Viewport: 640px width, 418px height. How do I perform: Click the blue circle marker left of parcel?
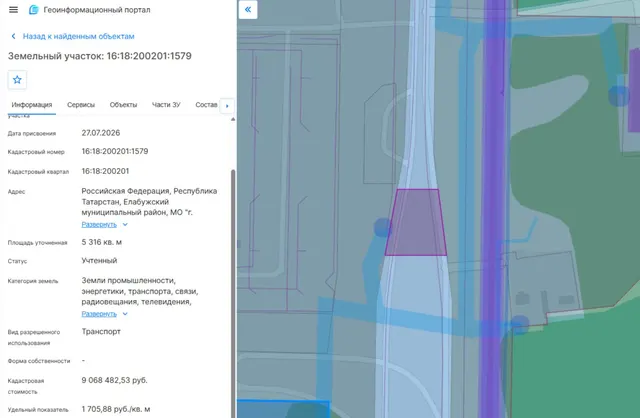[383, 227]
